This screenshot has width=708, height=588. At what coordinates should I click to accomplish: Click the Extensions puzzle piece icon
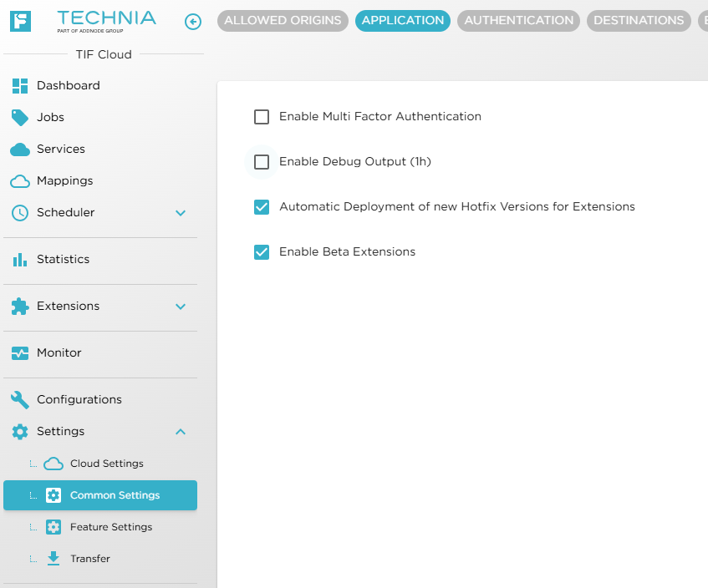point(18,307)
